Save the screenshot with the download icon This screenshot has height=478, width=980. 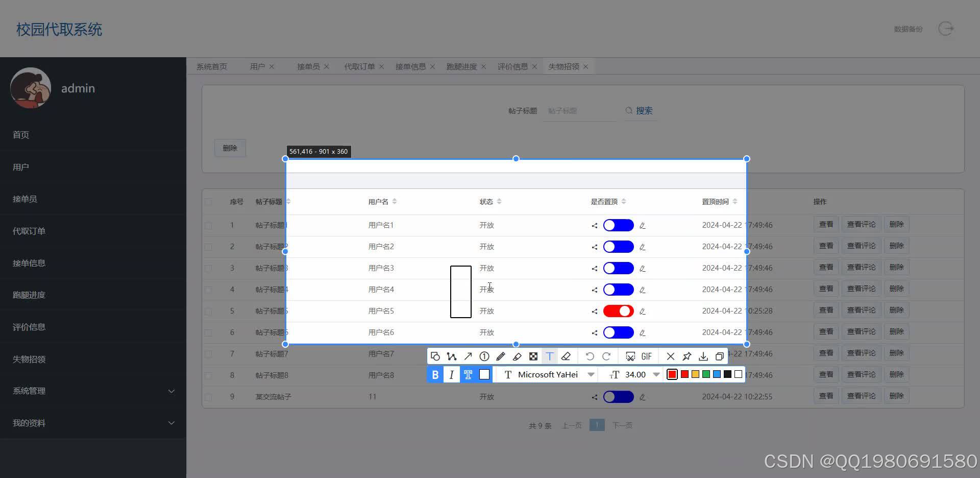(703, 356)
